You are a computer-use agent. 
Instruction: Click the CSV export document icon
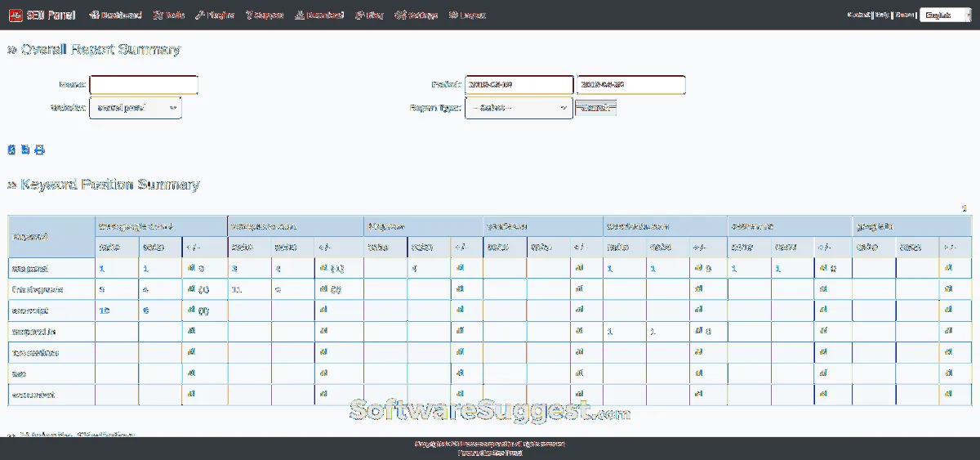[x=25, y=150]
